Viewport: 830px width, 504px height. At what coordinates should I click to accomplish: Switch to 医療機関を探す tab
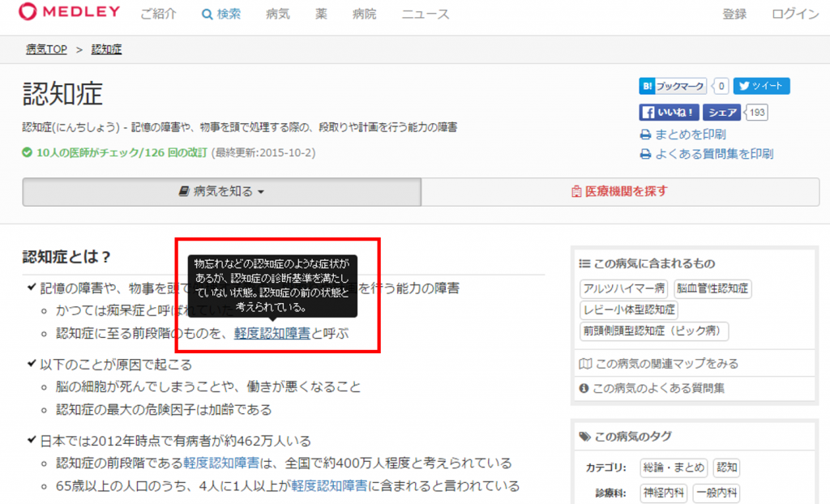[x=620, y=192]
